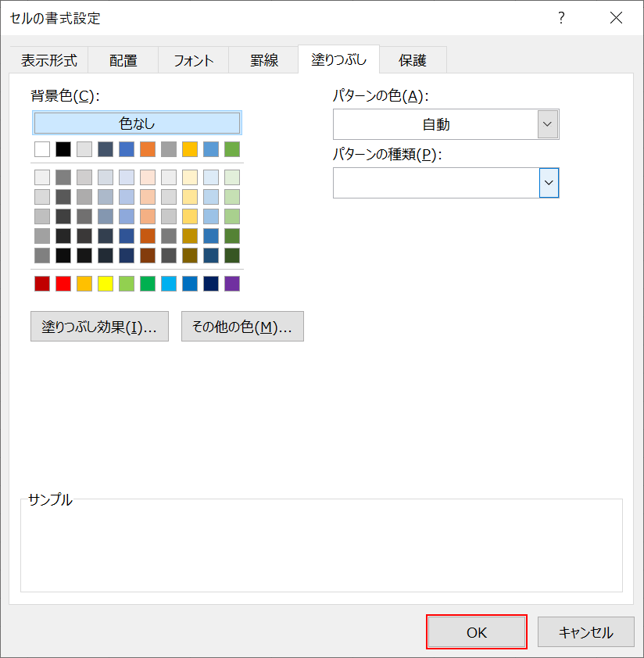Choose the light blue (cyan) standard swatch
This screenshot has height=658, width=644.
(x=169, y=284)
